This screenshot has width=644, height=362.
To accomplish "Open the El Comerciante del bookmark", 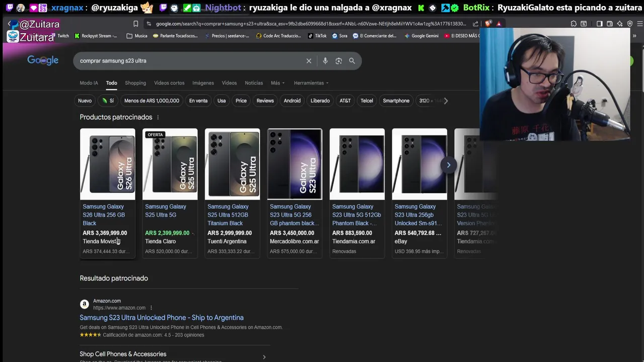I will [375, 36].
